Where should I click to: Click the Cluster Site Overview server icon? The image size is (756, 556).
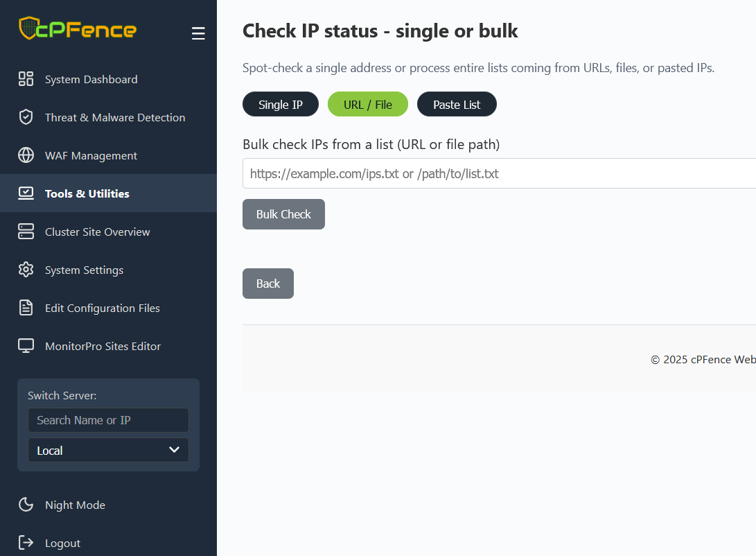tap(26, 232)
